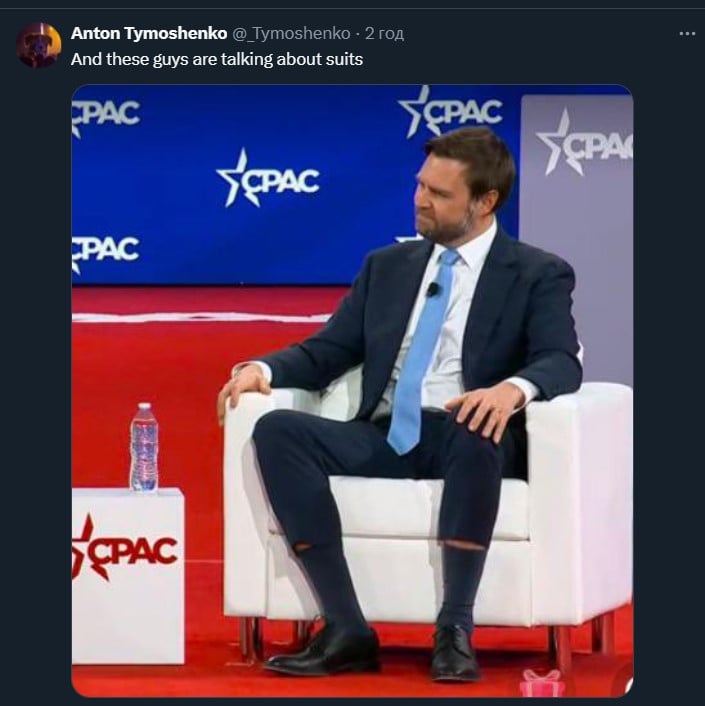The image size is (705, 706).
Task: Click the middle-left CPAC logo on backdrop
Action: click(104, 250)
